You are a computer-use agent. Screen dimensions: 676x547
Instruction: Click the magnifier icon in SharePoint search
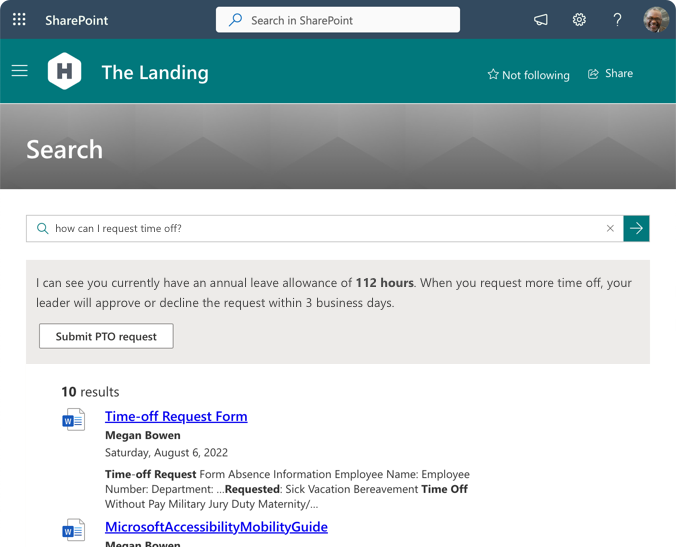click(235, 20)
